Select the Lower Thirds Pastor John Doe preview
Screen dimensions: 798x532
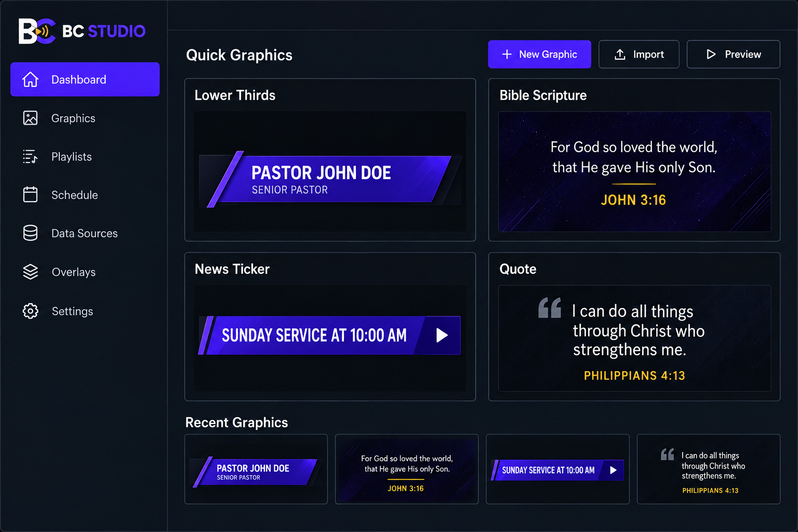coord(330,171)
